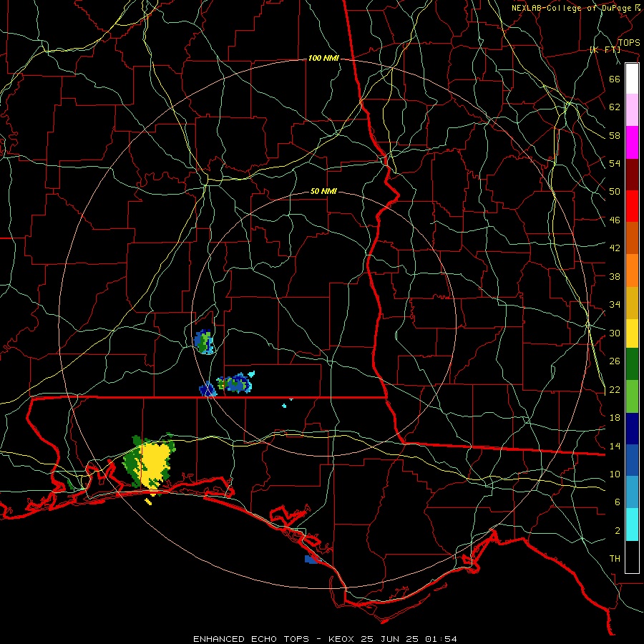This screenshot has width=644, height=644.
Task: Click the light green 18-22 kft swatch
Action: [x=632, y=396]
